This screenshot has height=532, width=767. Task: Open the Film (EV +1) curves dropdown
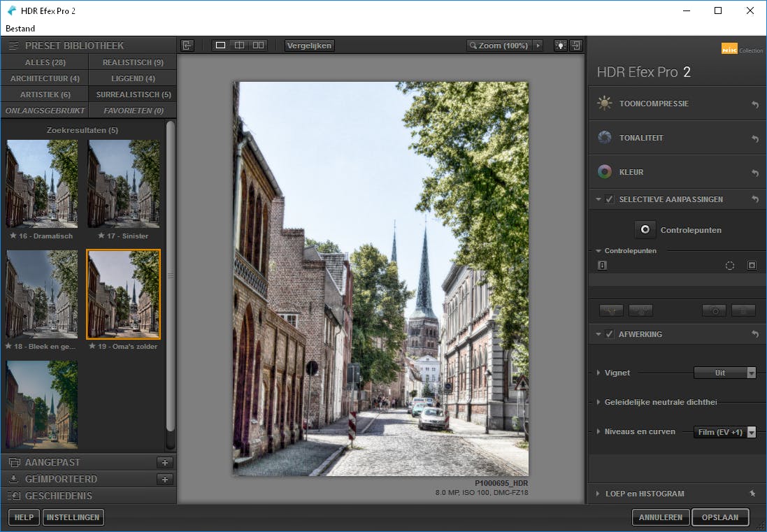point(725,432)
